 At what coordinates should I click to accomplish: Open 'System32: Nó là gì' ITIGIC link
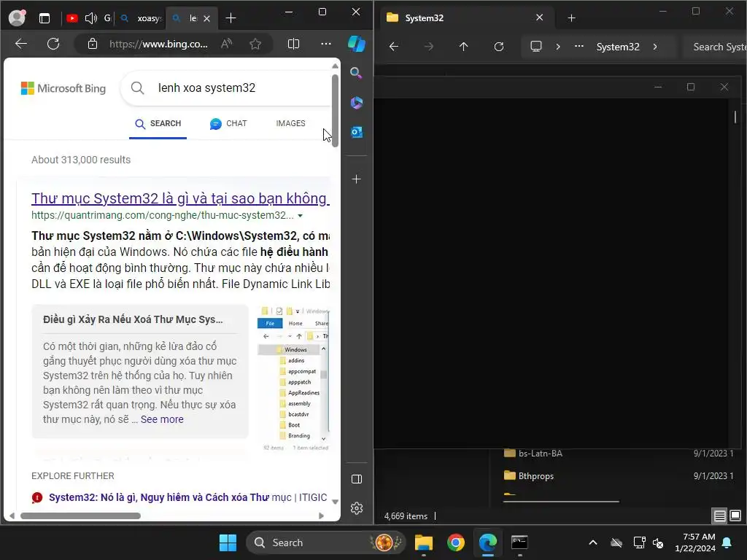click(187, 497)
